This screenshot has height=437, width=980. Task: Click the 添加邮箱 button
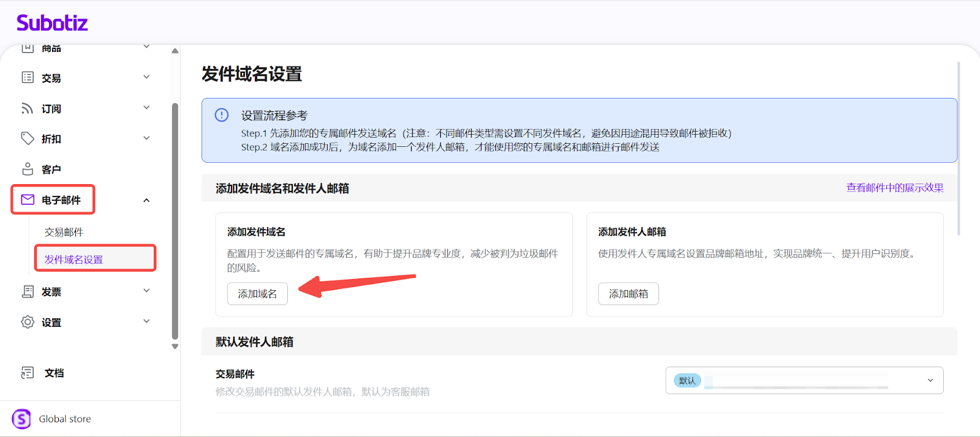(628, 294)
